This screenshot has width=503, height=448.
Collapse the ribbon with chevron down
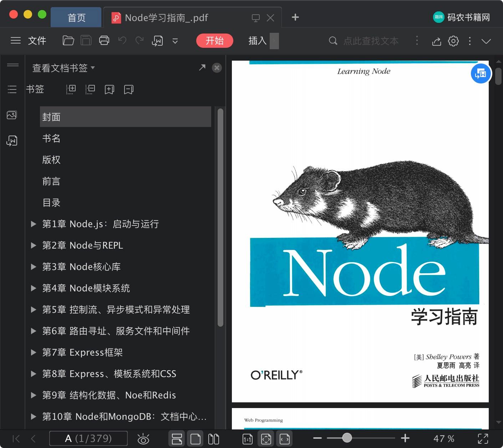tap(486, 41)
